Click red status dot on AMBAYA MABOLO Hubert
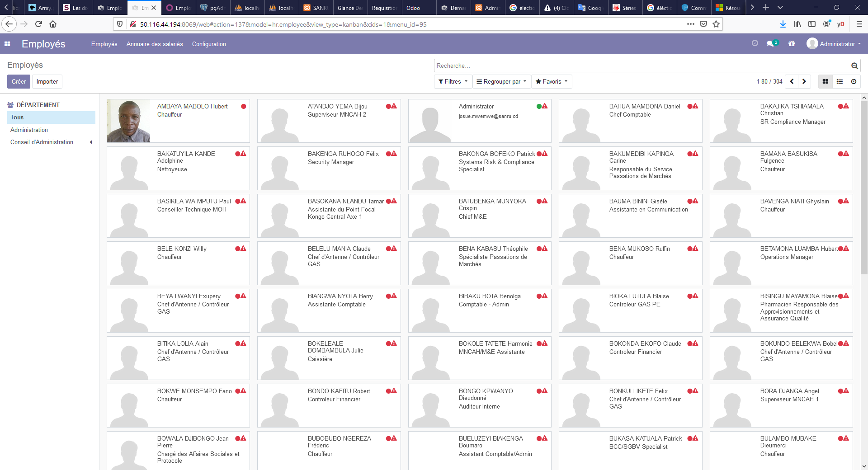 [x=244, y=107]
